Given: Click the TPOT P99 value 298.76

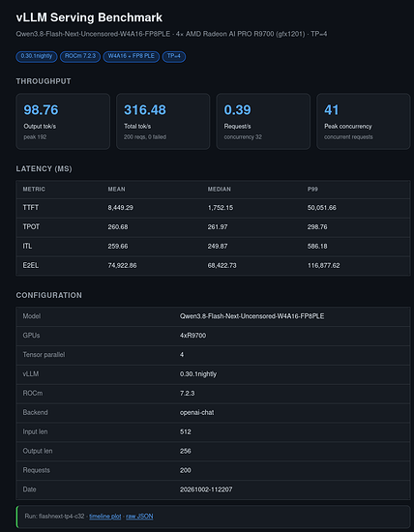Looking at the screenshot, I should (x=317, y=227).
